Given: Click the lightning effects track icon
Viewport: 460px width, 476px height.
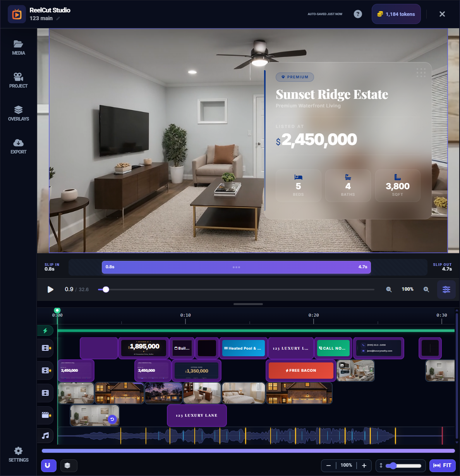Looking at the screenshot, I should tap(46, 330).
